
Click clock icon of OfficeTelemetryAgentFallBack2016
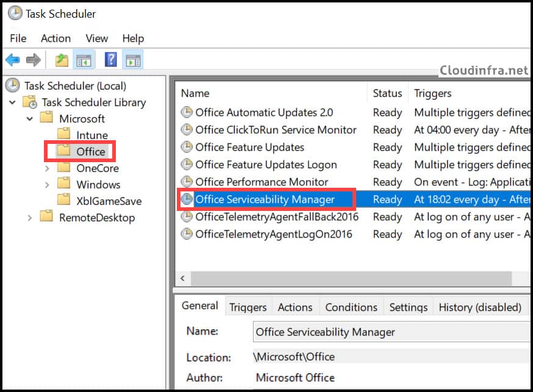pyautogui.click(x=187, y=216)
